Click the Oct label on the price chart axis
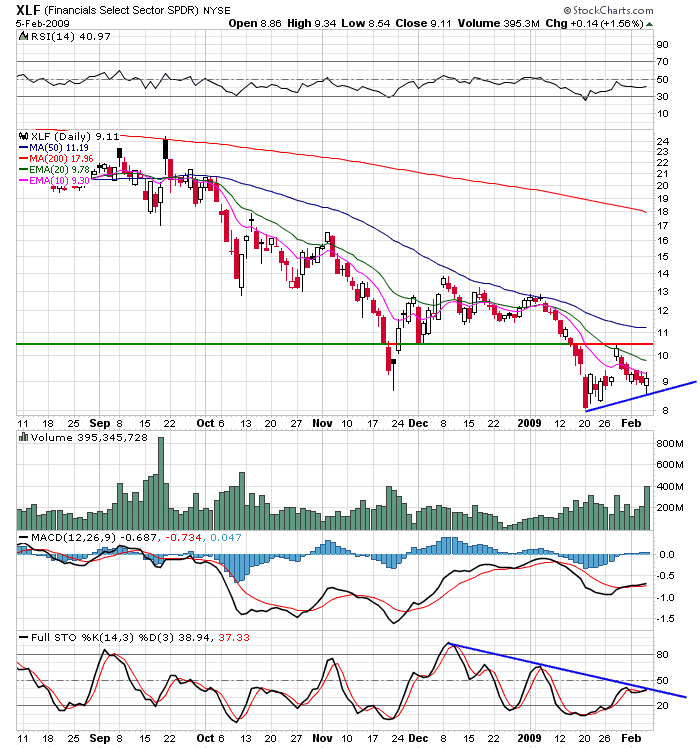The height and width of the screenshot is (748, 700). (x=205, y=423)
